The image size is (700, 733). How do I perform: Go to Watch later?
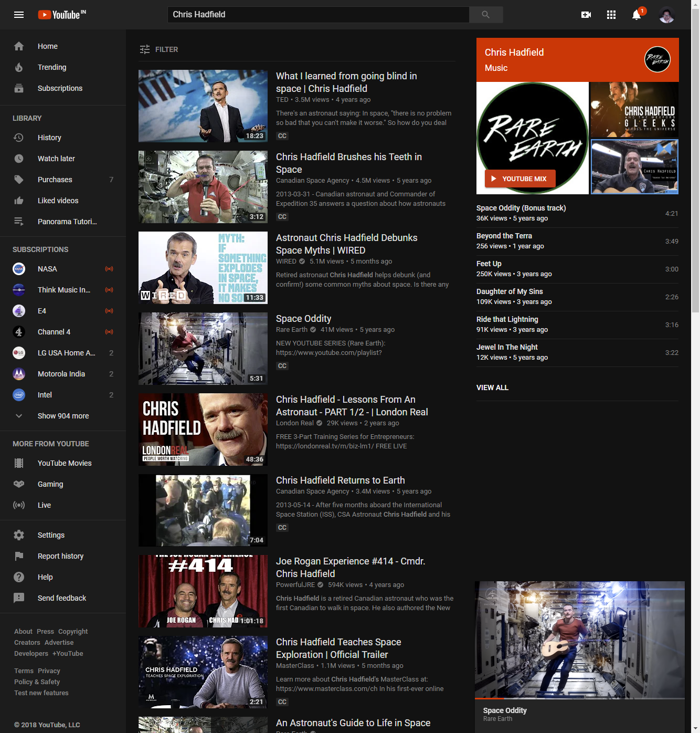[56, 159]
